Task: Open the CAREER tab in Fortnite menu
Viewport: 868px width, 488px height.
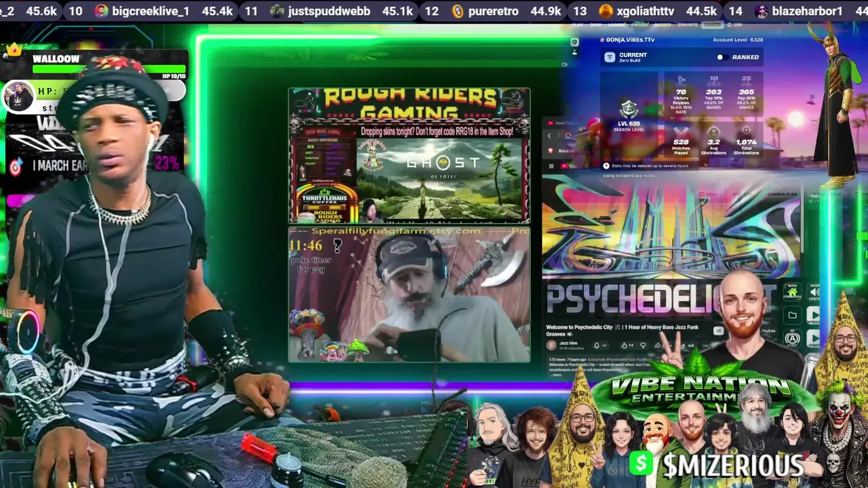Action: point(713,25)
